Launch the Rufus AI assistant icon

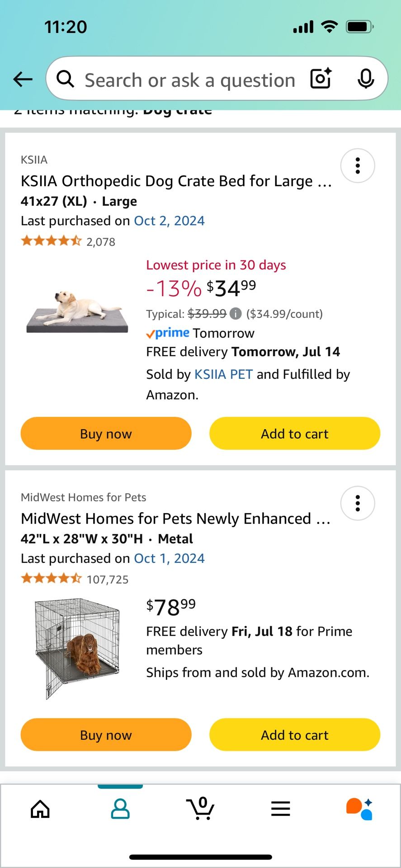point(360,809)
